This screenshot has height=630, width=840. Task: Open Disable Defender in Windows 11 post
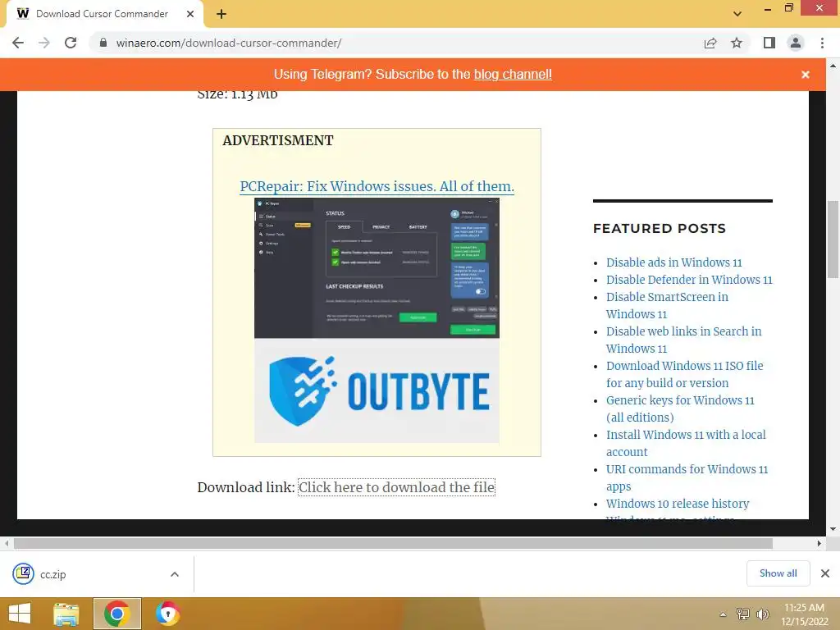click(x=689, y=280)
